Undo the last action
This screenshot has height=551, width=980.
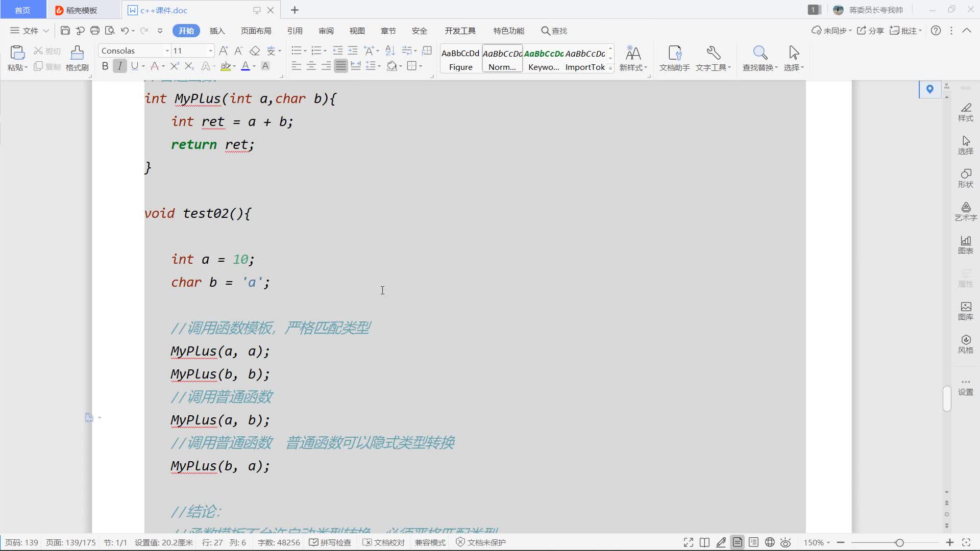click(125, 31)
